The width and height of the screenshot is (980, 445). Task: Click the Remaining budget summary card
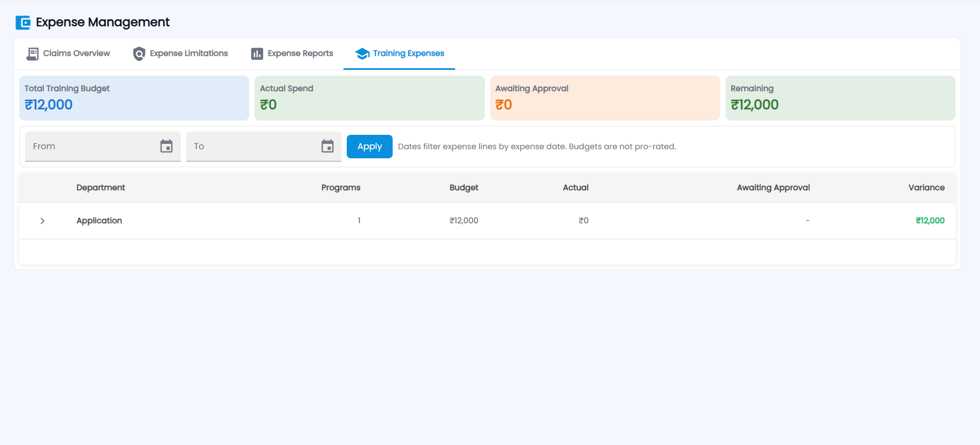[840, 98]
